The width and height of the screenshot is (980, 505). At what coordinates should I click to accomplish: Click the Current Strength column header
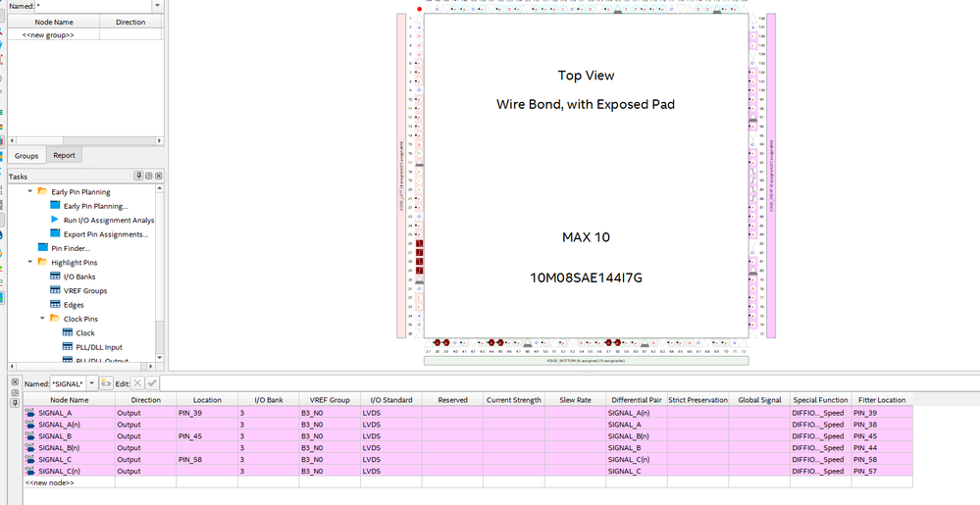coord(514,400)
